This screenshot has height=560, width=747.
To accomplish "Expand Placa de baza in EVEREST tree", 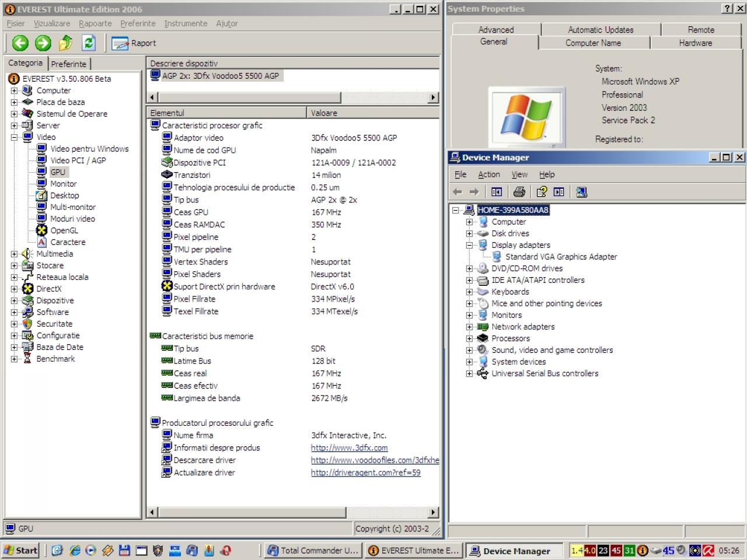I will pos(14,102).
